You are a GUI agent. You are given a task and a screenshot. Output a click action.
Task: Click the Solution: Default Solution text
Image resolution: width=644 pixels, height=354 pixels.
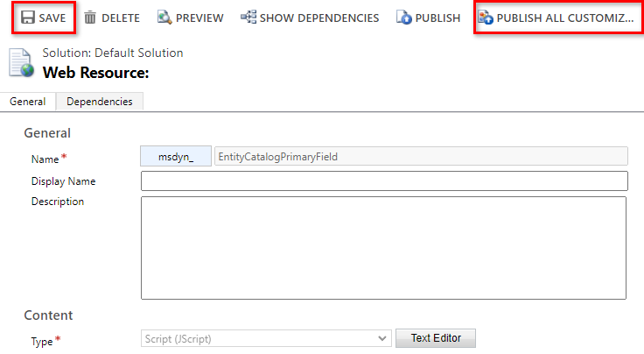[113, 53]
